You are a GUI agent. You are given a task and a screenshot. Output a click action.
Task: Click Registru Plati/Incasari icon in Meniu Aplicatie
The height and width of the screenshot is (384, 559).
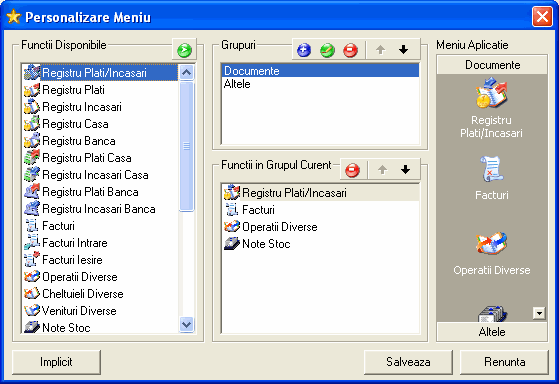[491, 93]
